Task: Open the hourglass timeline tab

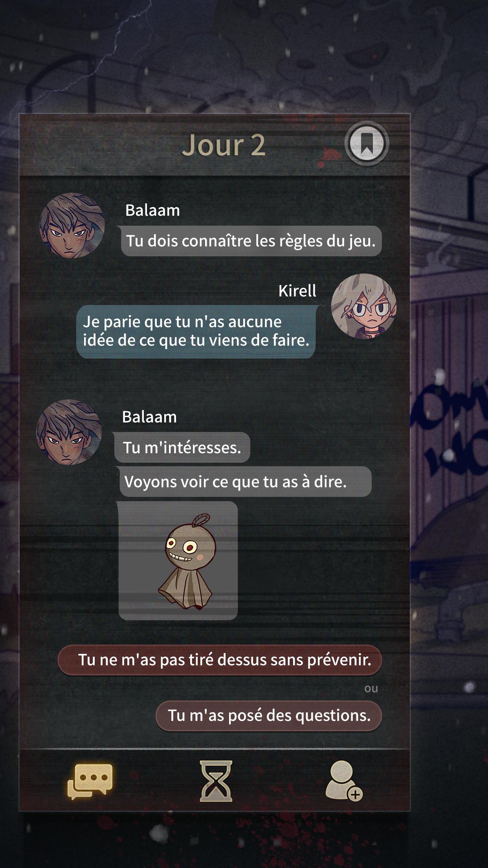Action: click(x=216, y=781)
